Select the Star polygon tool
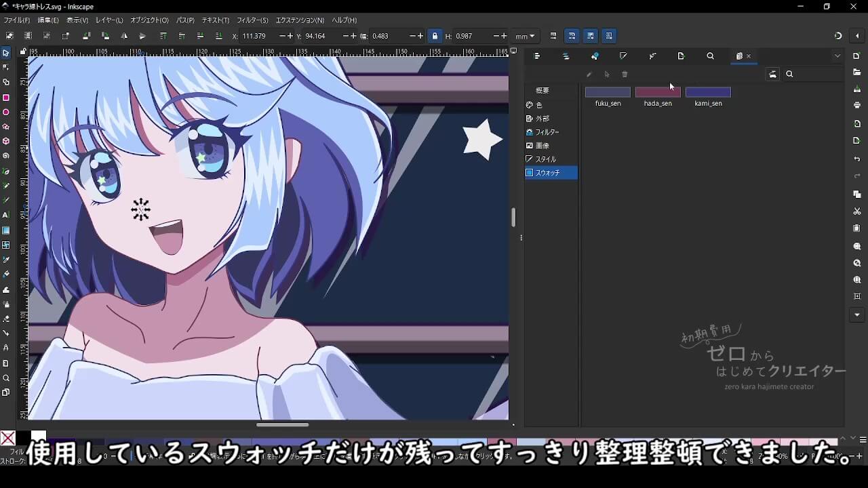The height and width of the screenshot is (488, 868). (x=6, y=127)
